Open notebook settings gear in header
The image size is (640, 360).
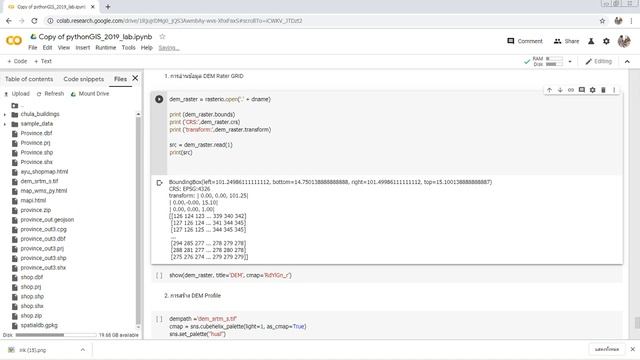click(606, 41)
